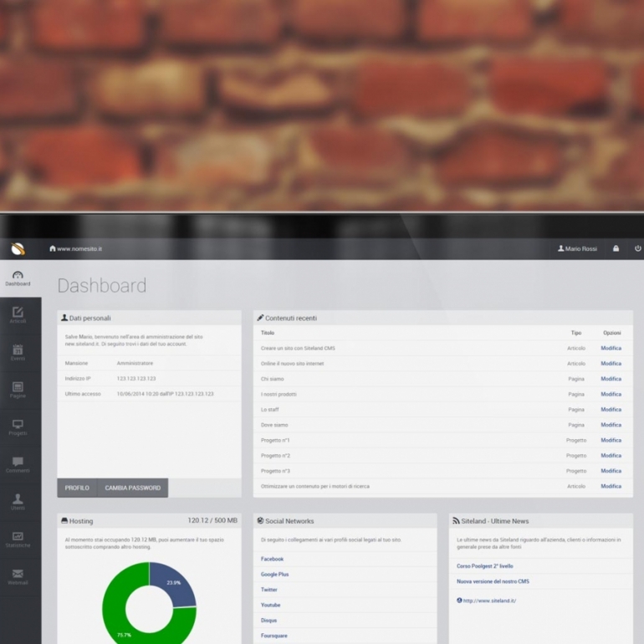The width and height of the screenshot is (644, 644).
Task: Click the Siteland logo in header
Action: [x=18, y=248]
